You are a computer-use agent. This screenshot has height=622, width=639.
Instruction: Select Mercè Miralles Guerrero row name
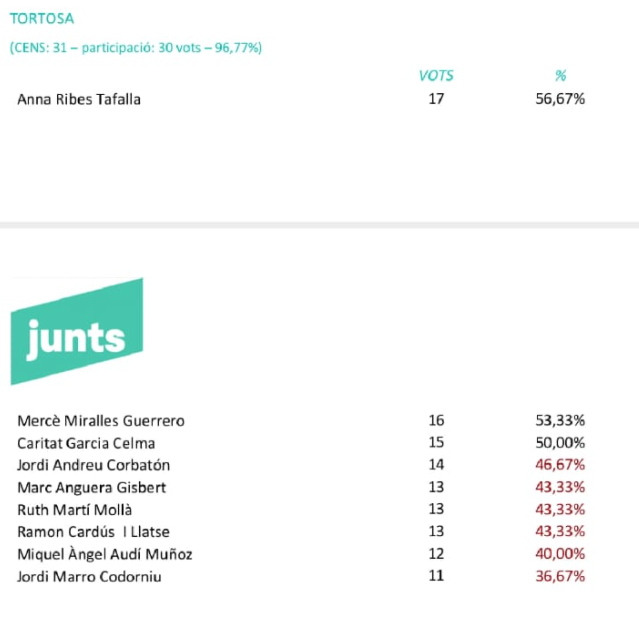click(101, 421)
